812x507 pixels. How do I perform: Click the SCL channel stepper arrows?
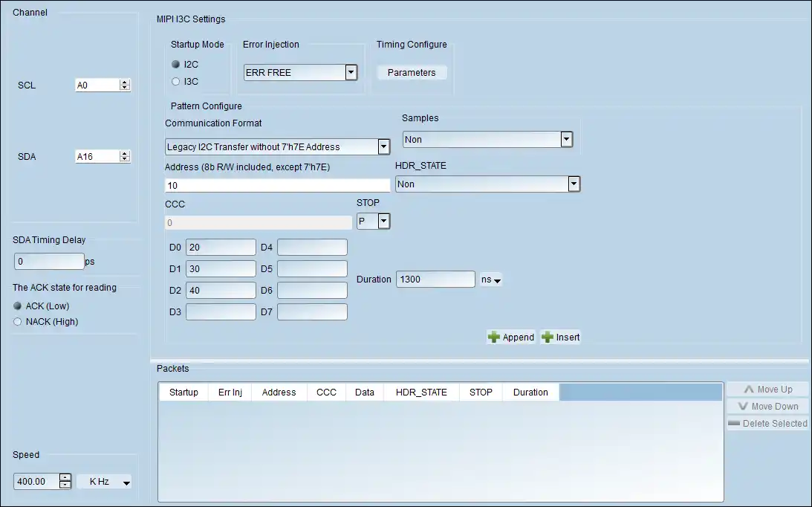(x=125, y=85)
